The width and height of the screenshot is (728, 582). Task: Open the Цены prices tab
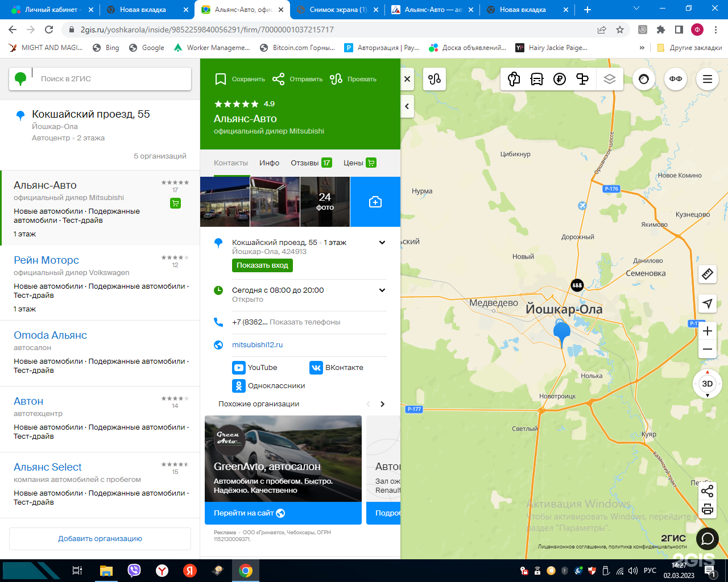(x=360, y=163)
